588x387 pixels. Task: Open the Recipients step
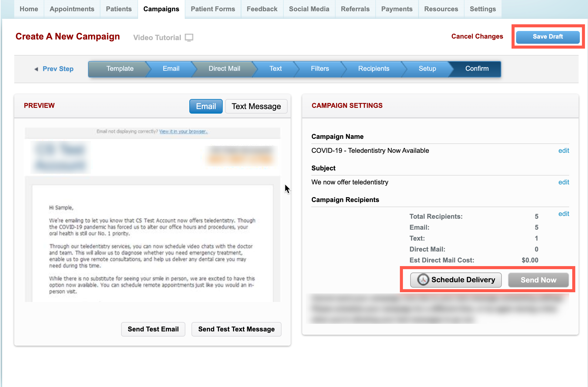[x=374, y=69]
